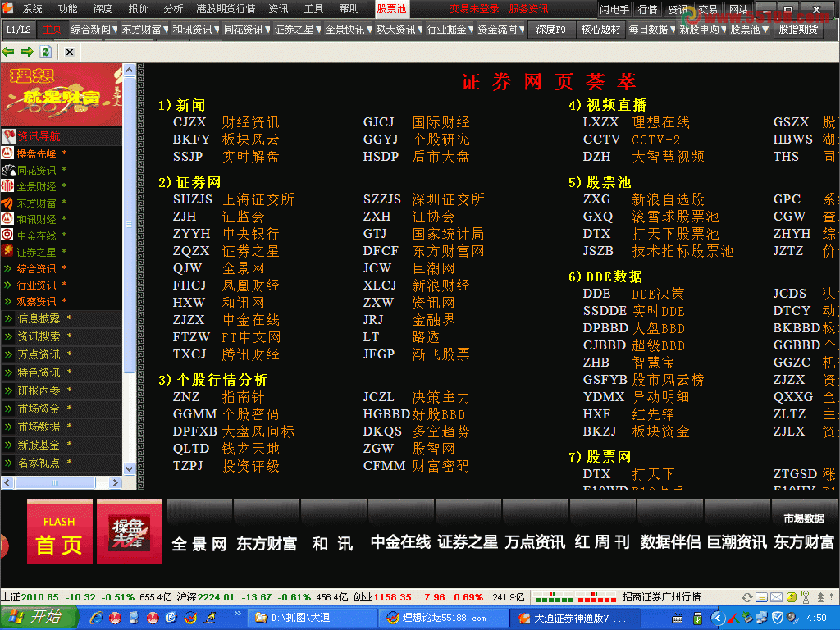Click the 核心题材 toolbar button
The width and height of the screenshot is (840, 630).
(x=600, y=30)
